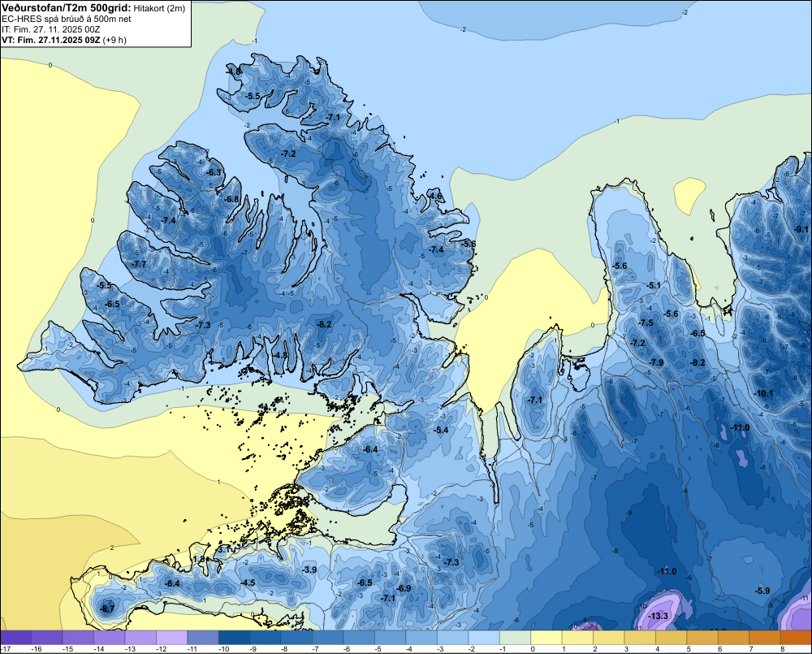Click the 'IT: Fim. 27. 11. 2025 00Z' line
The image size is (812, 654).
click(50, 29)
